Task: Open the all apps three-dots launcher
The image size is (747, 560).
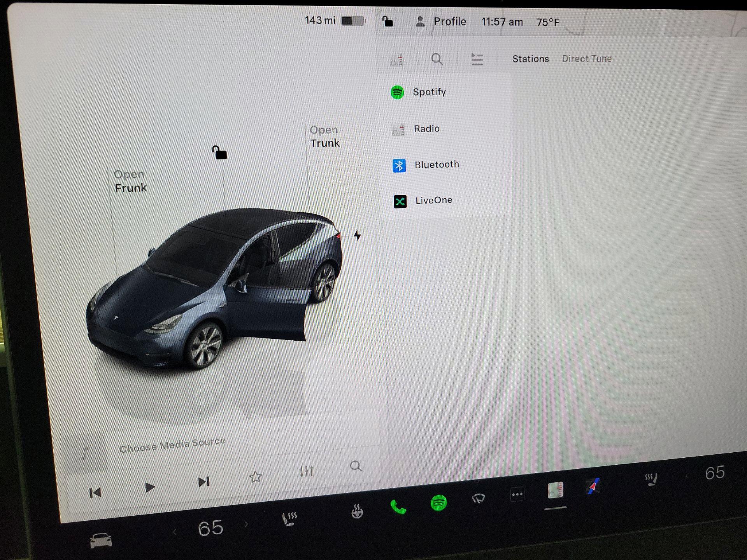Action: click(x=517, y=494)
